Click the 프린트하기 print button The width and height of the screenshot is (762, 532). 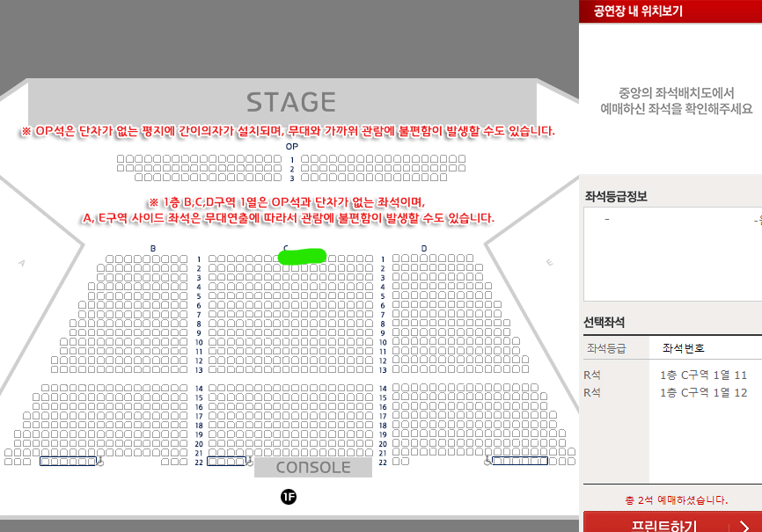pos(672,523)
